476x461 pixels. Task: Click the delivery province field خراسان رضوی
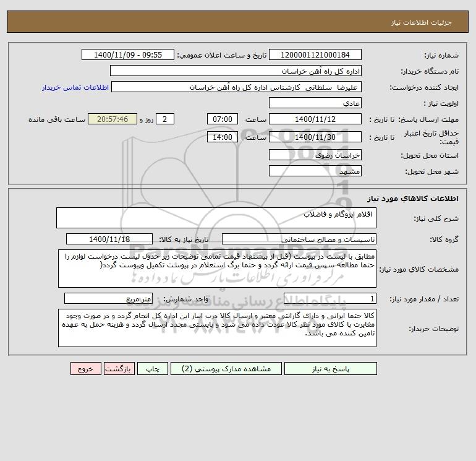click(x=315, y=155)
